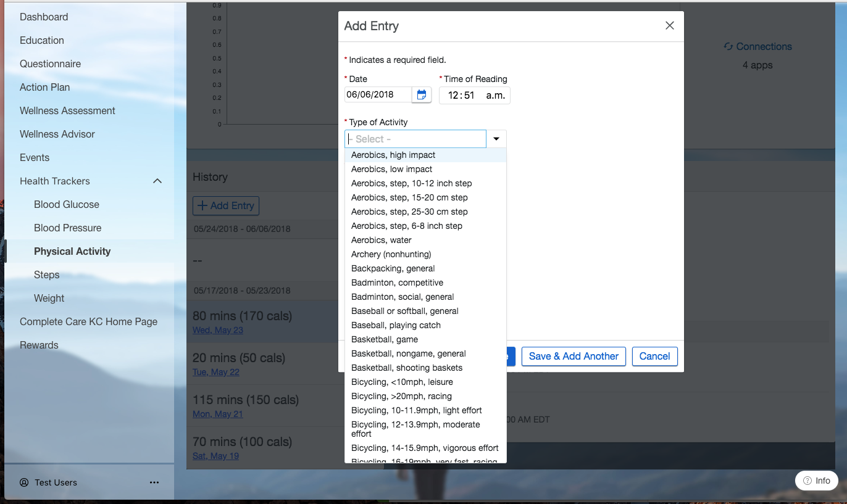Viewport: 847px width, 504px height.
Task: Select "Aerobics, water" from the list
Action: pyautogui.click(x=381, y=239)
